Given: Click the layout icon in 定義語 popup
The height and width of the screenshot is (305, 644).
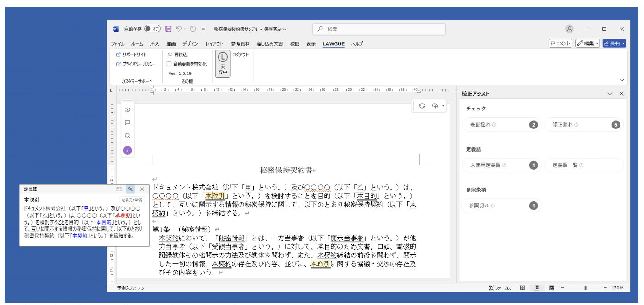Looking at the screenshot, I should 119,189.
